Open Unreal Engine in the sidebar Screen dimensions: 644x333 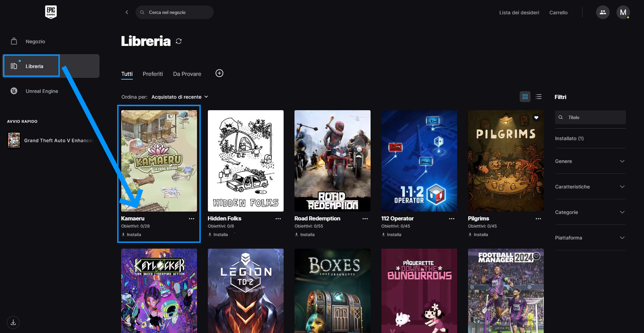click(x=51, y=91)
